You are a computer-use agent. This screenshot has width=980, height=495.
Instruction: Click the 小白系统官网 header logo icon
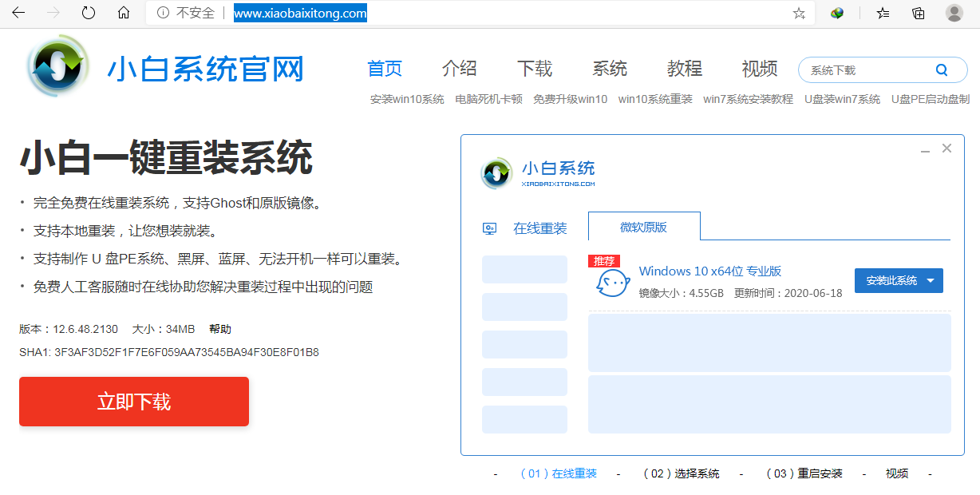(54, 66)
